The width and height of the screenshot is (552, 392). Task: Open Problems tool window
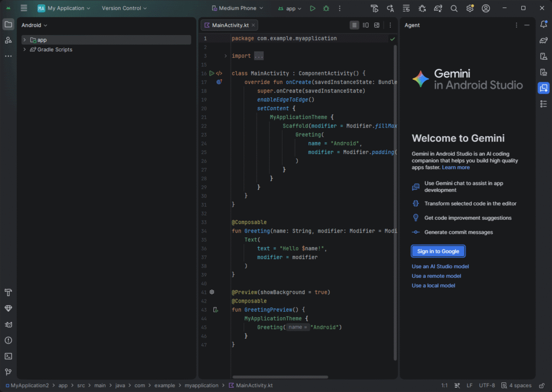pyautogui.click(x=8, y=340)
